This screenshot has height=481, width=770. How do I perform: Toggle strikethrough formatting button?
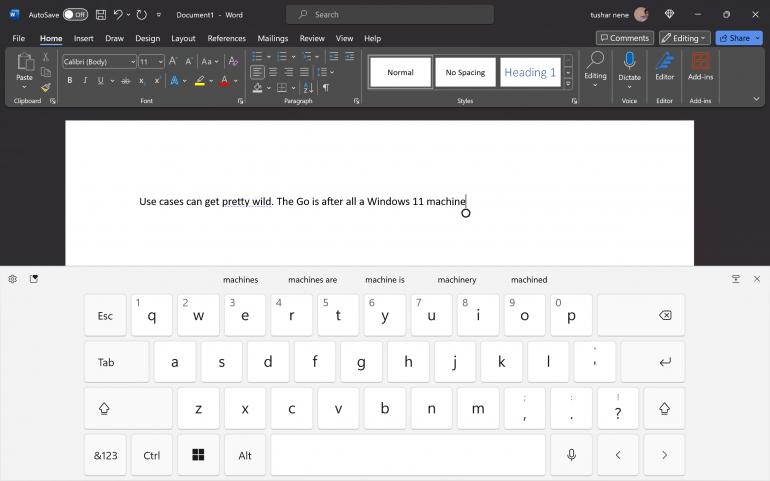click(124, 80)
